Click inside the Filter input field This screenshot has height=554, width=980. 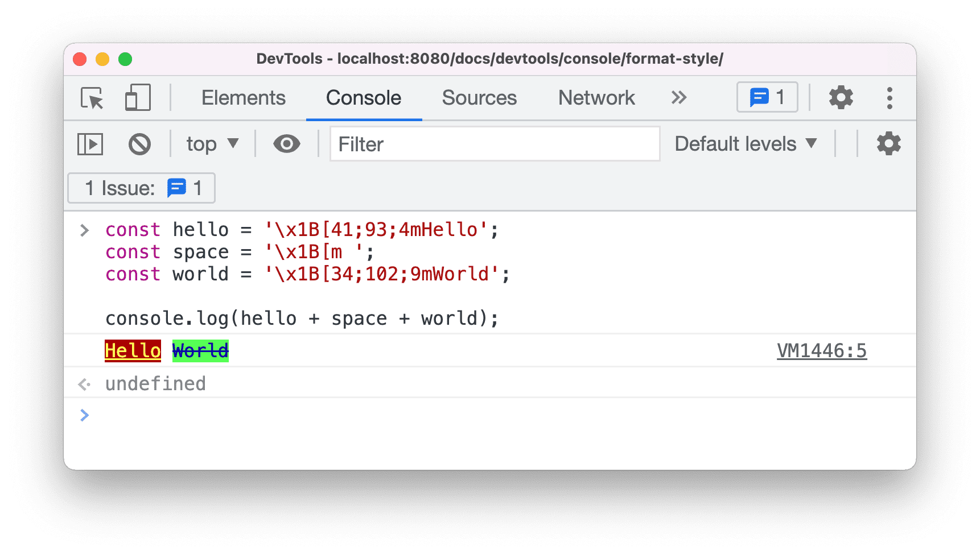[x=494, y=143]
